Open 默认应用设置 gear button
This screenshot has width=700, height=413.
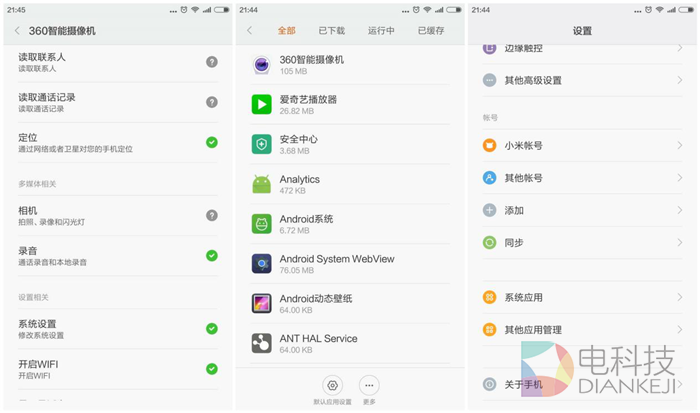(333, 385)
